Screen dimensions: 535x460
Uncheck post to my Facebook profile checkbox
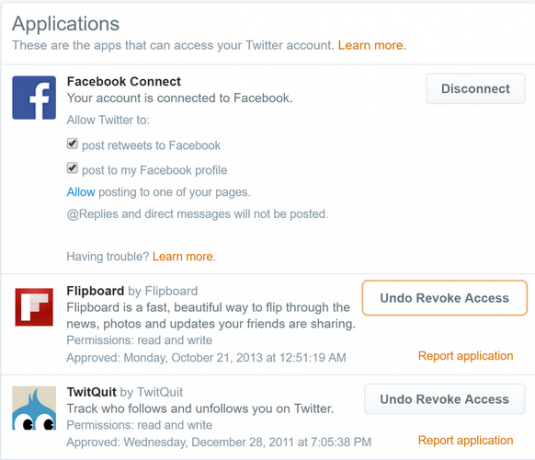(72, 168)
